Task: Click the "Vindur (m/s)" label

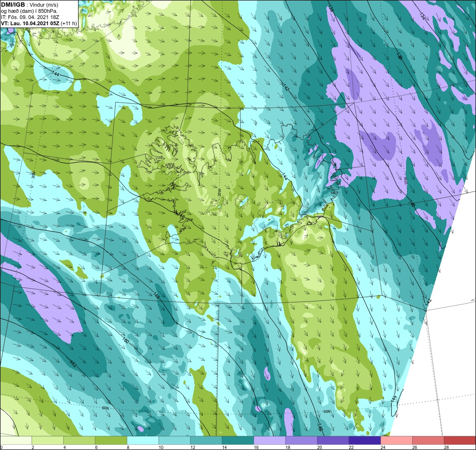Action: click(x=44, y=5)
